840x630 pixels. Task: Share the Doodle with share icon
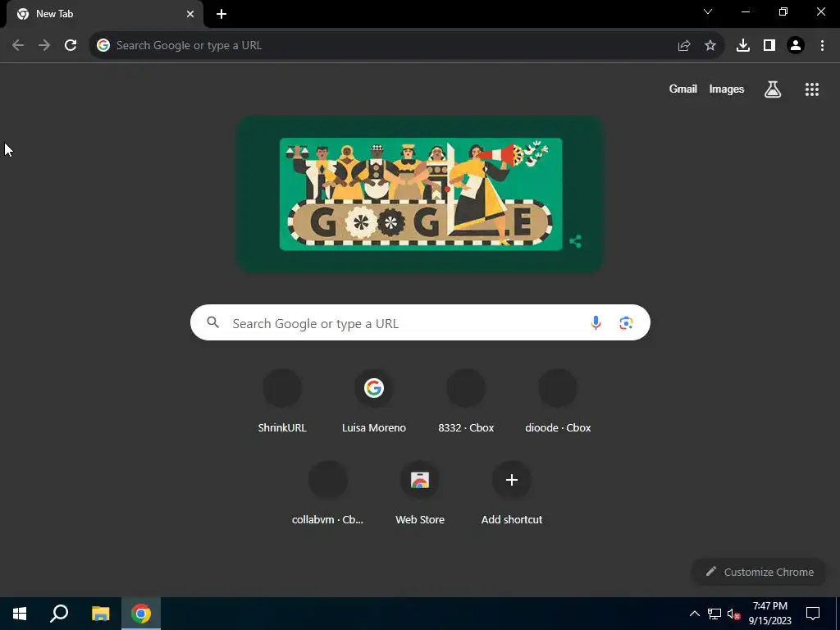click(x=575, y=241)
